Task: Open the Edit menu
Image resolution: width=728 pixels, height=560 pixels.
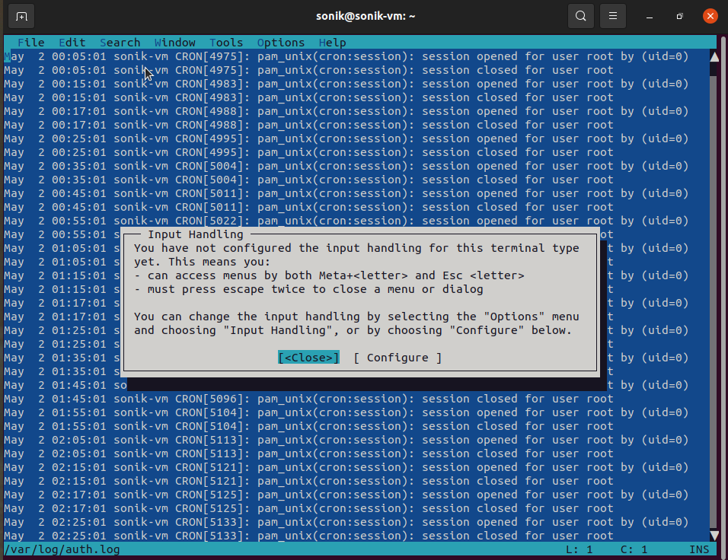Action: tap(72, 43)
